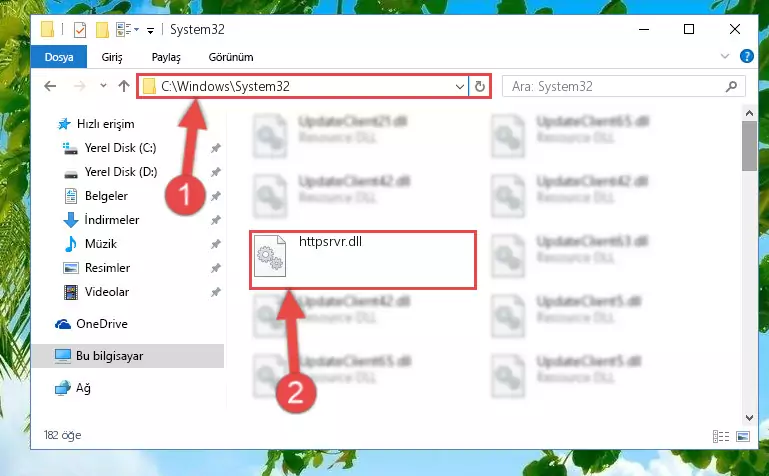Open the recent locations dropdown arrow
The width and height of the screenshot is (769, 476).
[x=103, y=86]
